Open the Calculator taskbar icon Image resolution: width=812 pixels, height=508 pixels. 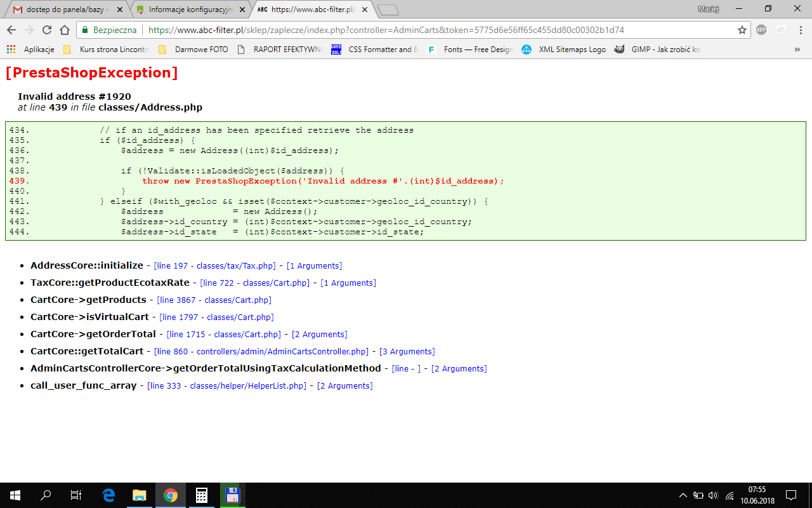(x=202, y=495)
